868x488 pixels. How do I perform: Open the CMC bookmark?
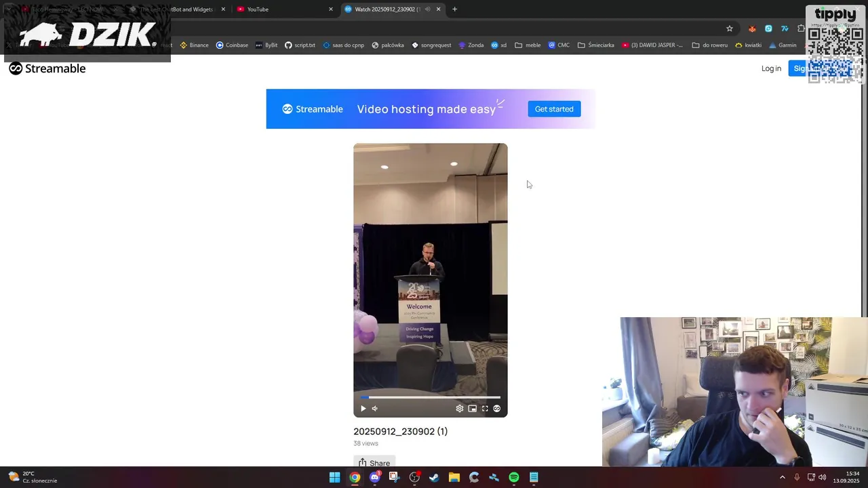(559, 45)
